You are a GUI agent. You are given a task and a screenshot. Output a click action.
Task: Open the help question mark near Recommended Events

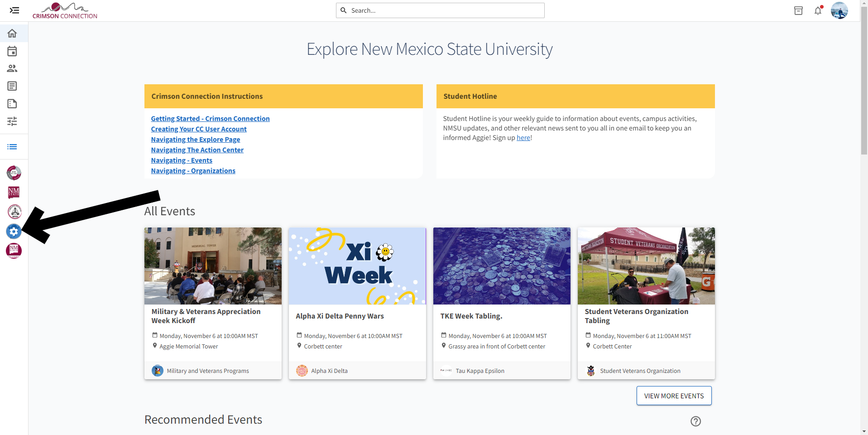(x=695, y=421)
